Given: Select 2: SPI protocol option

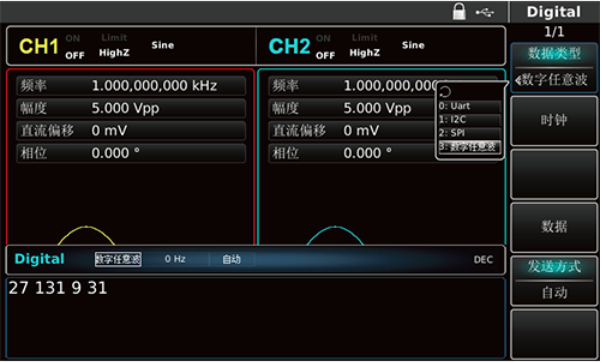Looking at the screenshot, I should tap(470, 133).
